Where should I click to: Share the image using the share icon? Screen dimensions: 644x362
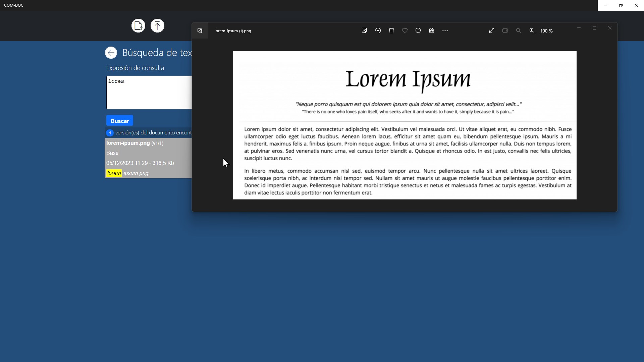click(x=432, y=31)
